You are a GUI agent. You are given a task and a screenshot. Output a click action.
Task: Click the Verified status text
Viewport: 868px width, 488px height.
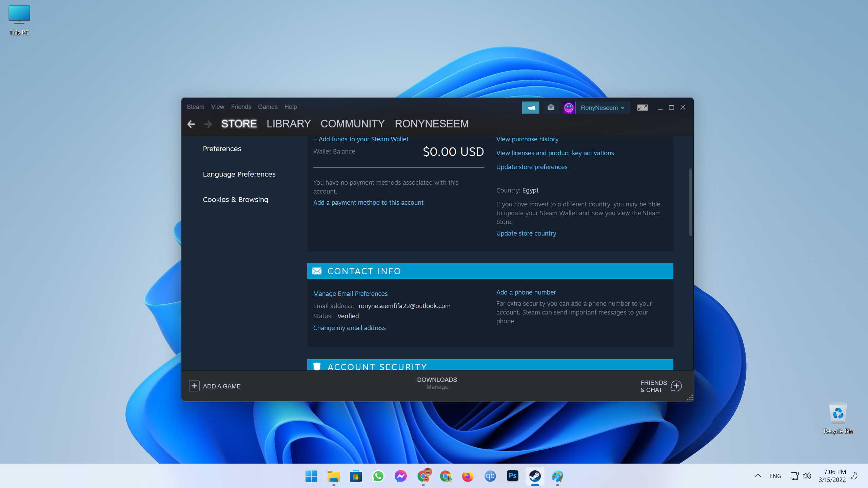[348, 316]
